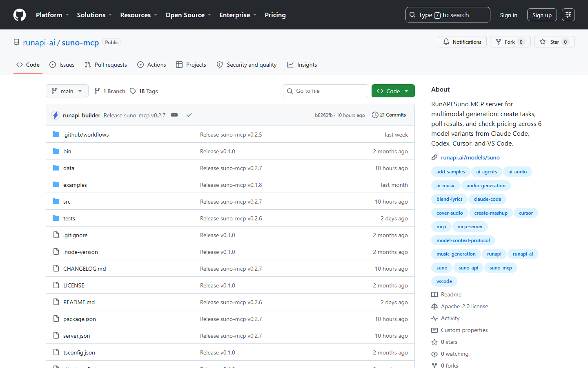Click the CHANGELOG.md file icon
Image resolution: width=588 pixels, height=368 pixels.
click(x=56, y=268)
